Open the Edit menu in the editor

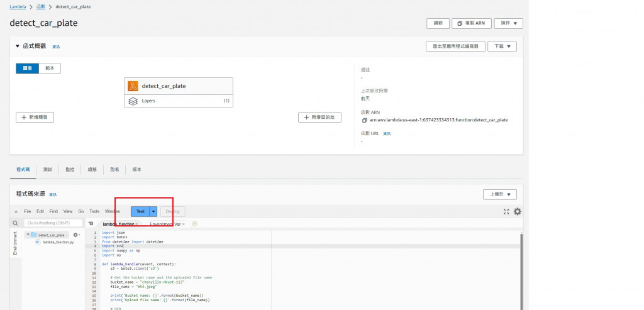coord(40,211)
